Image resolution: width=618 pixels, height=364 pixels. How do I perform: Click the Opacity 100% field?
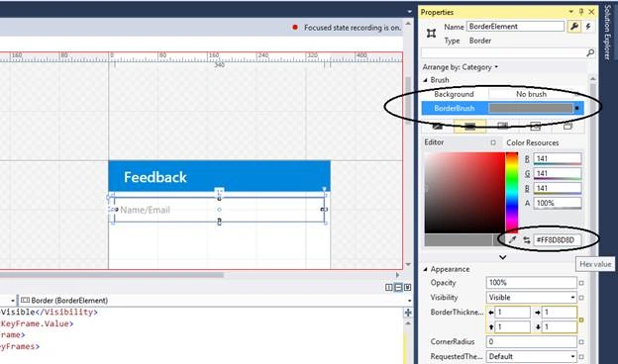[x=531, y=283]
